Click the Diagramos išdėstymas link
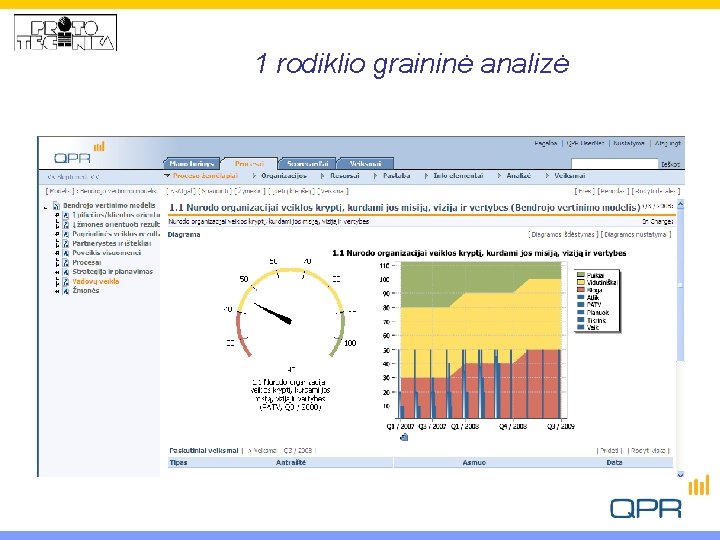 (563, 235)
